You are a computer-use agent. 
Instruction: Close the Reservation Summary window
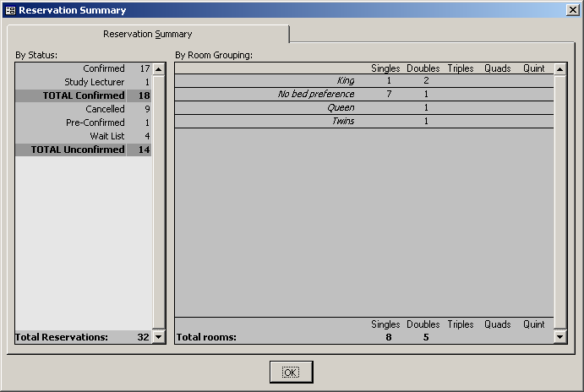pos(572,10)
